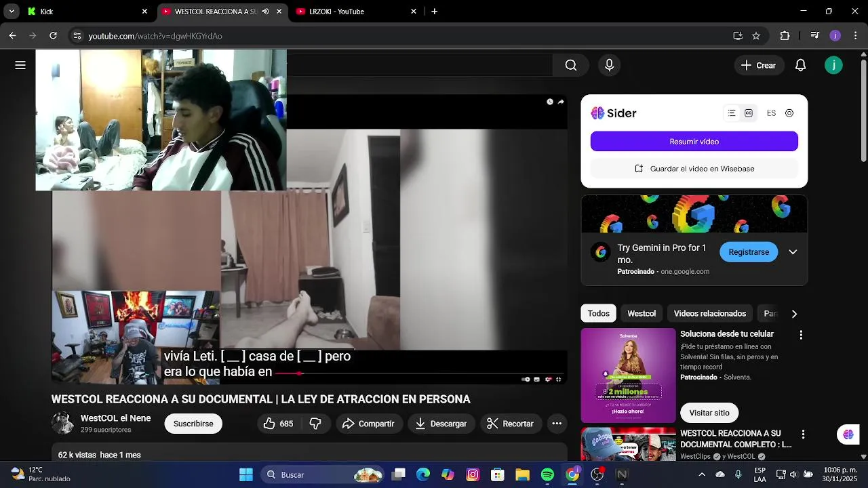Go back to the previous page

(x=12, y=36)
